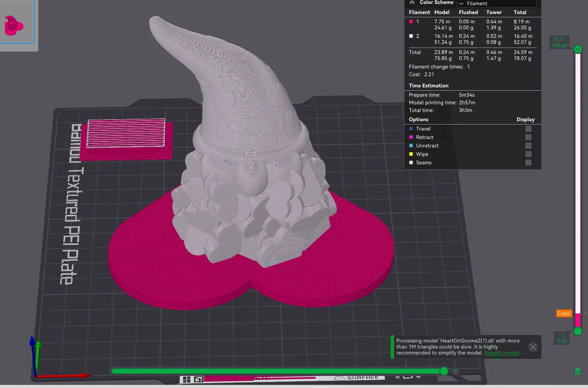The width and height of the screenshot is (588, 388).
Task: Click the model printing time 2h57m
Action: tap(467, 103)
